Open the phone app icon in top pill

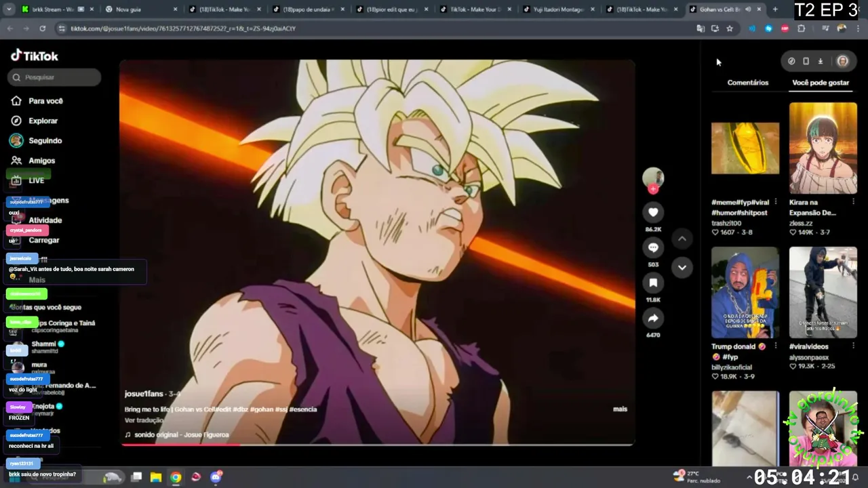click(x=806, y=61)
